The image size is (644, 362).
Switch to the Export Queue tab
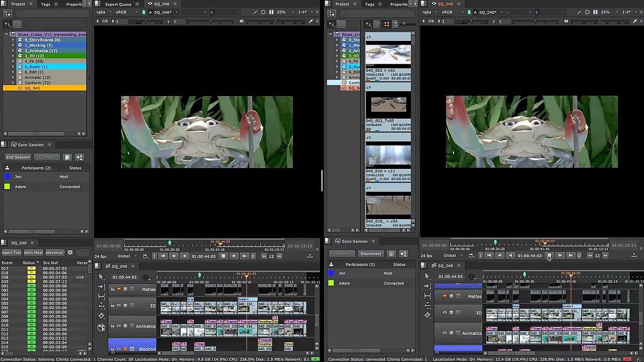118,4
